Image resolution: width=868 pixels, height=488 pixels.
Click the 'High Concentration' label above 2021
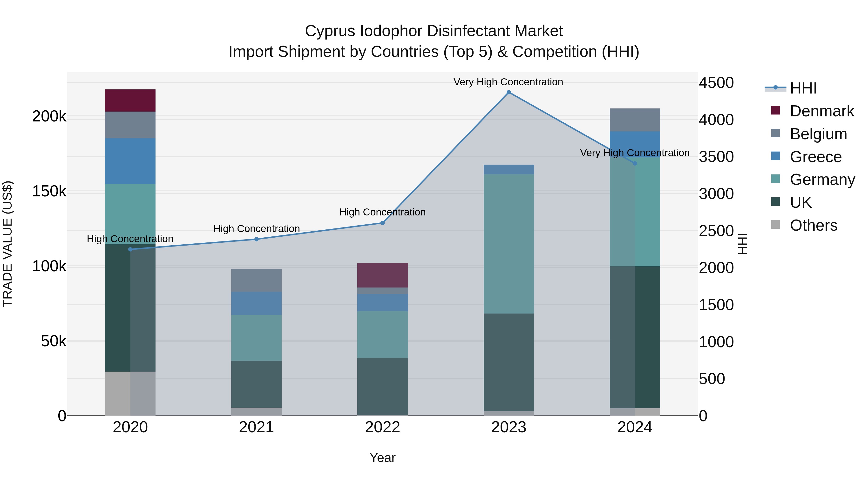point(257,229)
